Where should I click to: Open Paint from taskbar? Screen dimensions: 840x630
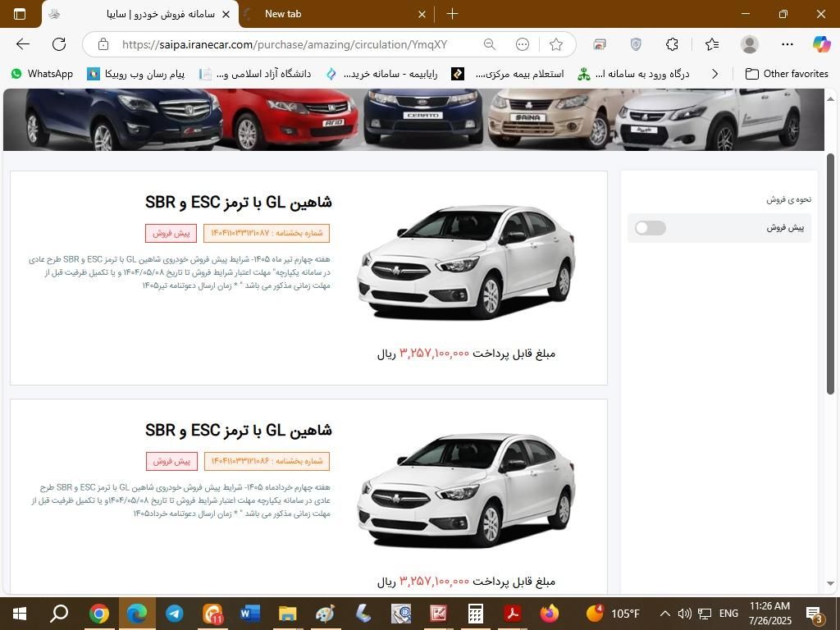coord(325,614)
